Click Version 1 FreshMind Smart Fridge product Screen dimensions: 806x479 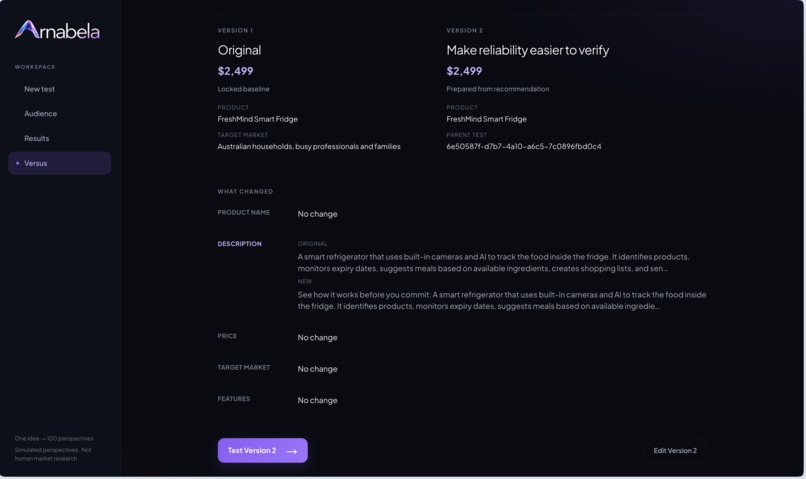(258, 119)
